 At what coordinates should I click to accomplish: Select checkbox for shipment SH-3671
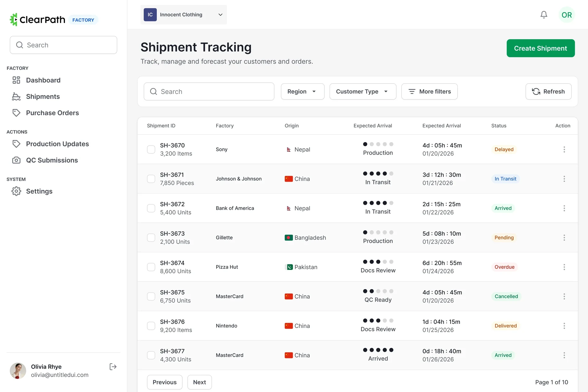tap(151, 179)
